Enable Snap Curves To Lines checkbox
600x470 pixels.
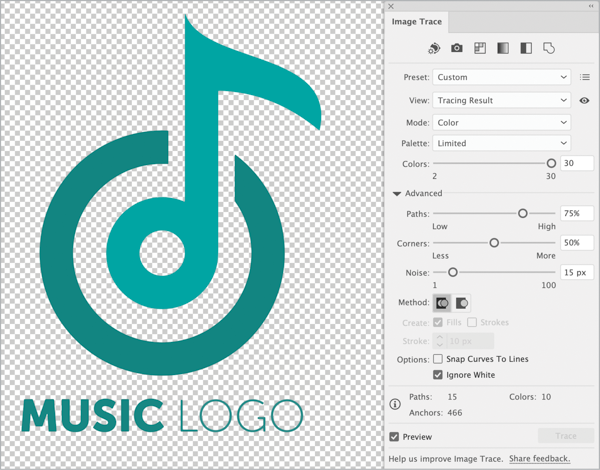(x=438, y=359)
